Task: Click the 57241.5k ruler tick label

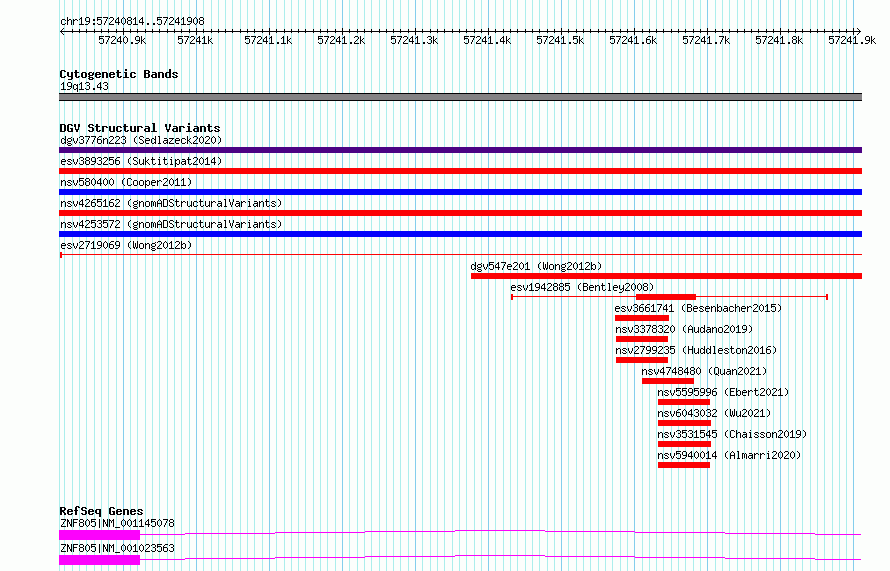Action: pos(560,40)
